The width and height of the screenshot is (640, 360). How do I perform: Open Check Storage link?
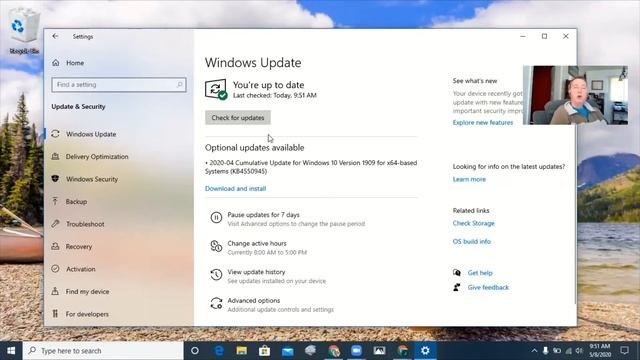click(x=473, y=223)
